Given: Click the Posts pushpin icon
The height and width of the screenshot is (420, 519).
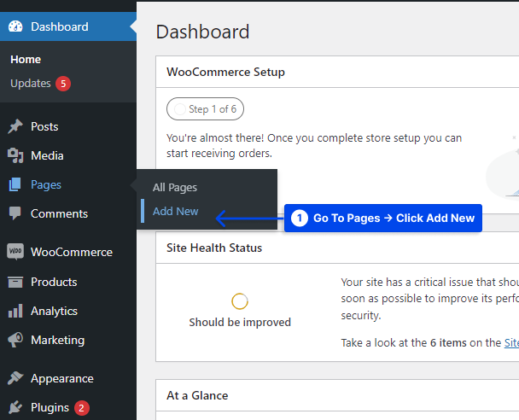Looking at the screenshot, I should 15,126.
